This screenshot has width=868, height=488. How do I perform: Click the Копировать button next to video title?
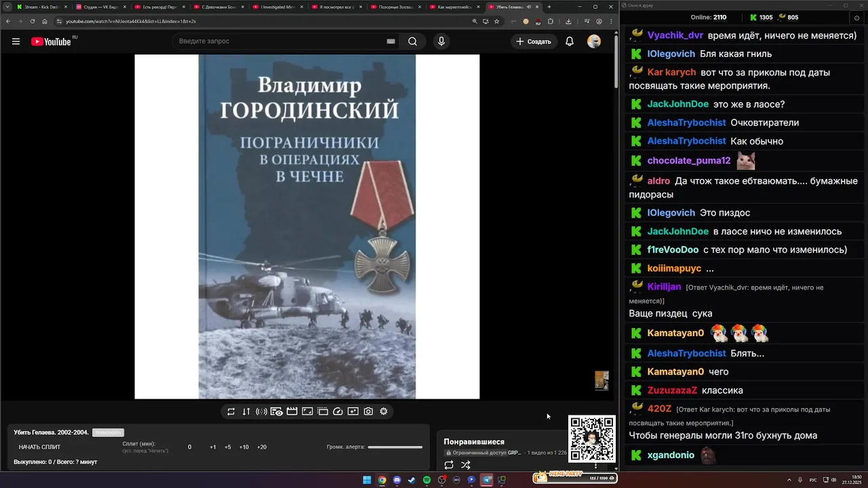pos(108,432)
